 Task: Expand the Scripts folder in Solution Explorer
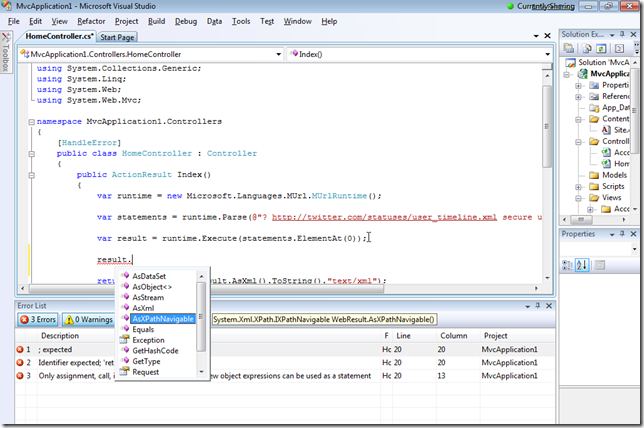tap(578, 187)
